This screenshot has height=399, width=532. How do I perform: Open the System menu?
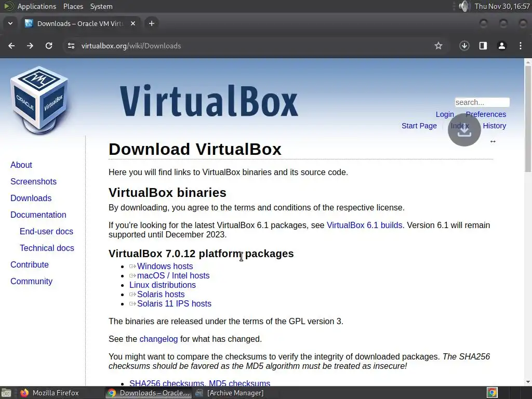click(x=101, y=6)
